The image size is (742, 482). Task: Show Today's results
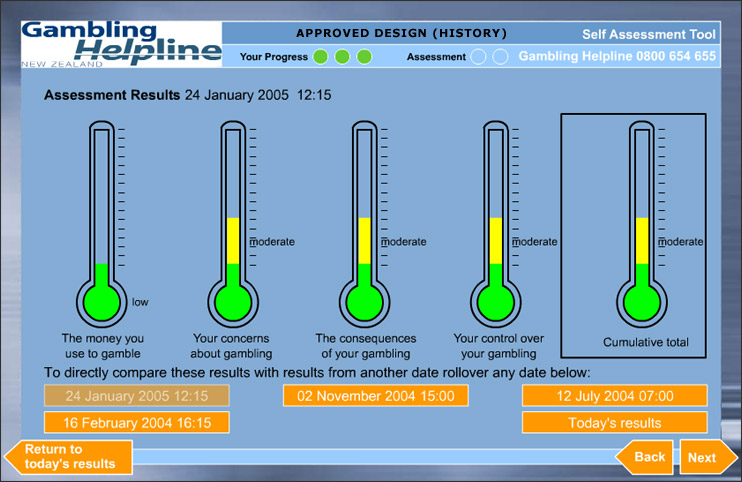614,423
